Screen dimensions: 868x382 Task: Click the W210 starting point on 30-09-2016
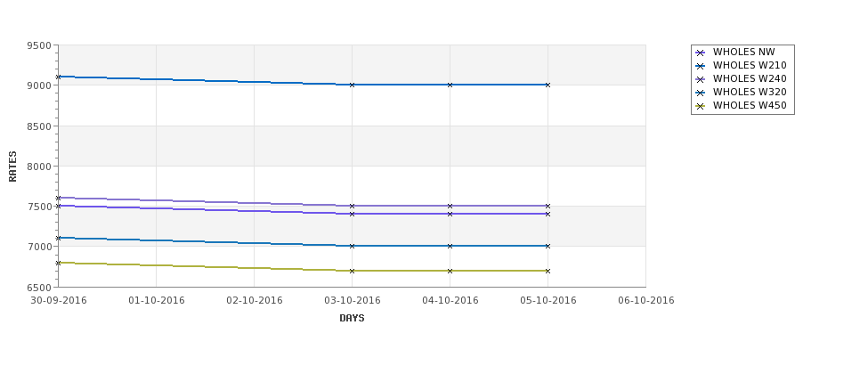click(58, 77)
